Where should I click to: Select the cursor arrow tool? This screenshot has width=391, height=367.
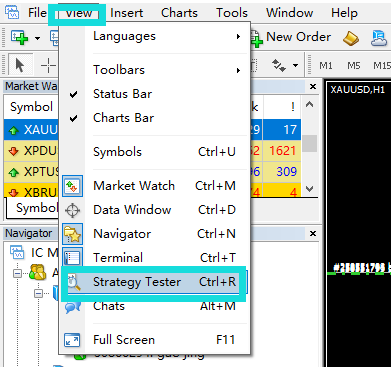pos(20,65)
